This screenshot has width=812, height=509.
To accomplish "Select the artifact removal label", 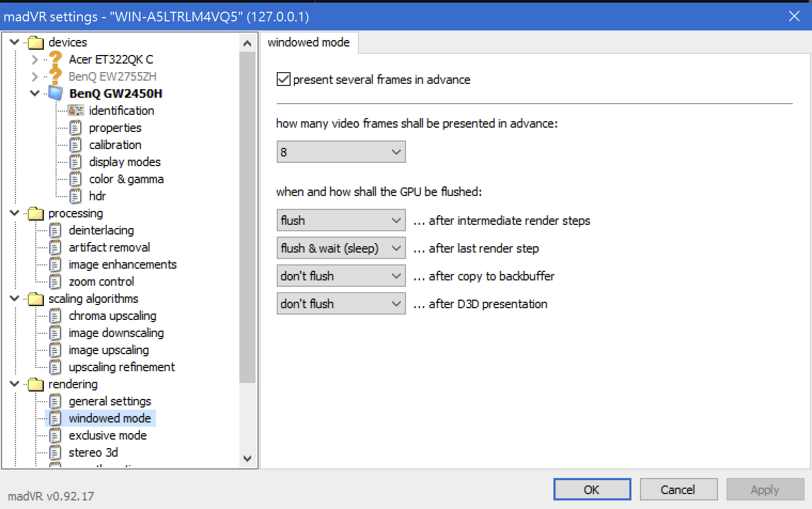I will (109, 247).
